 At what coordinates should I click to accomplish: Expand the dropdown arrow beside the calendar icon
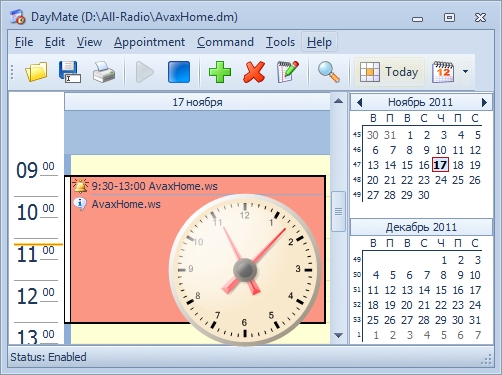(465, 71)
